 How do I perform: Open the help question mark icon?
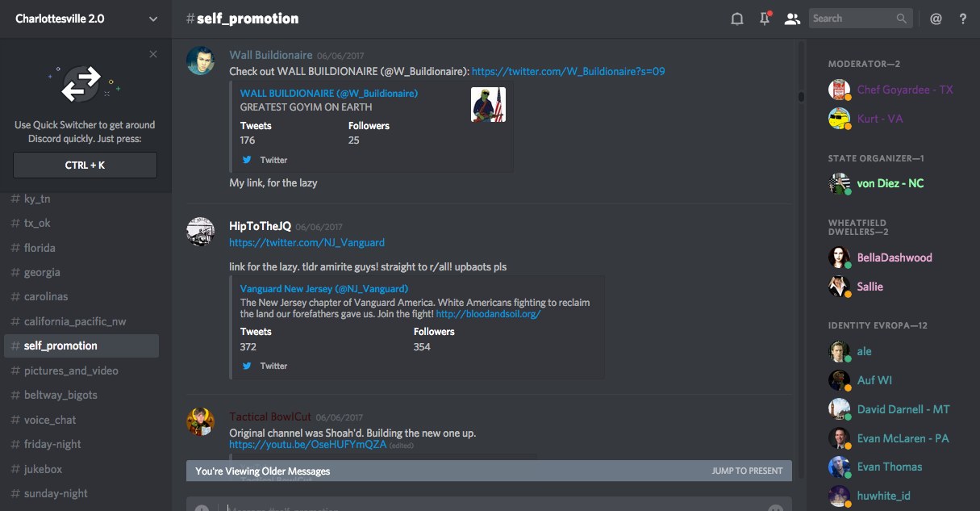962,19
